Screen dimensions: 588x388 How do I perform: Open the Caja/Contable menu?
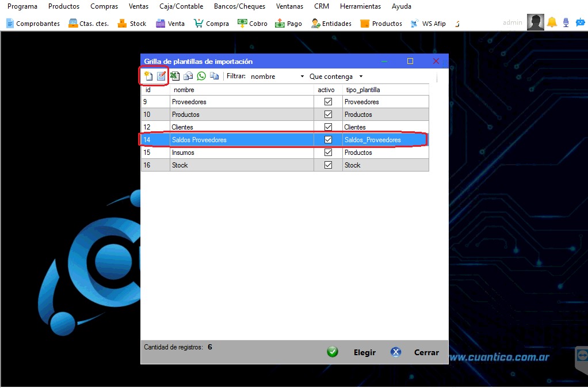[181, 6]
